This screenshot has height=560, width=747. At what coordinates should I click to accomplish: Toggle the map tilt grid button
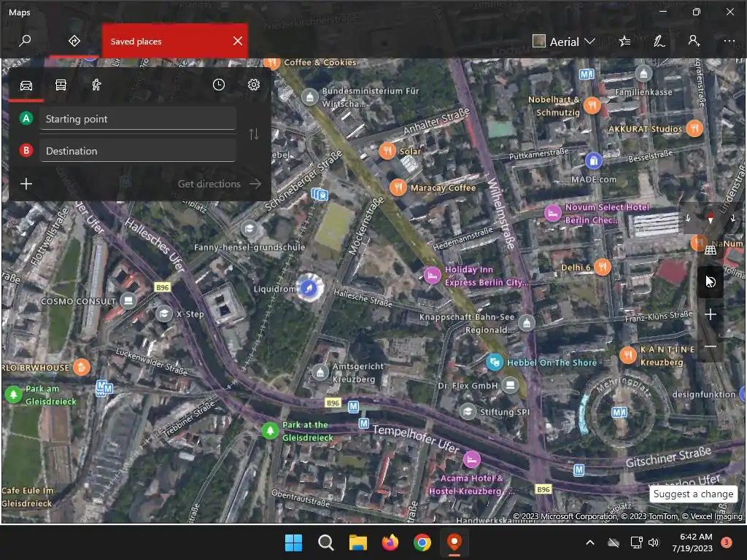[711, 249]
